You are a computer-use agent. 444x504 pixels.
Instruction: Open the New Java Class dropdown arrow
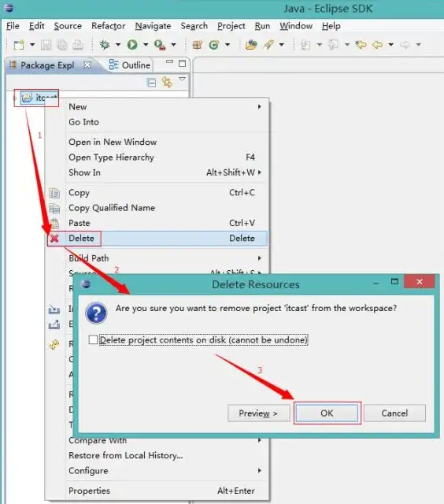pyautogui.click(x=228, y=45)
